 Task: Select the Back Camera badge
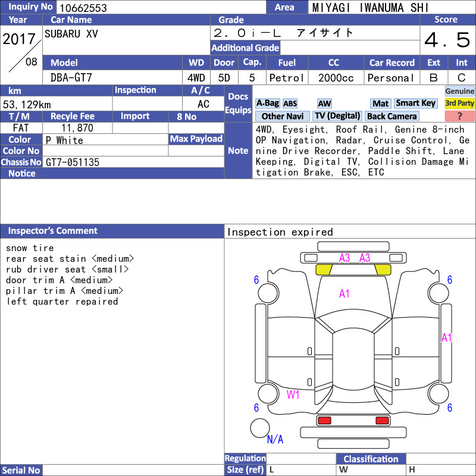coord(392,116)
